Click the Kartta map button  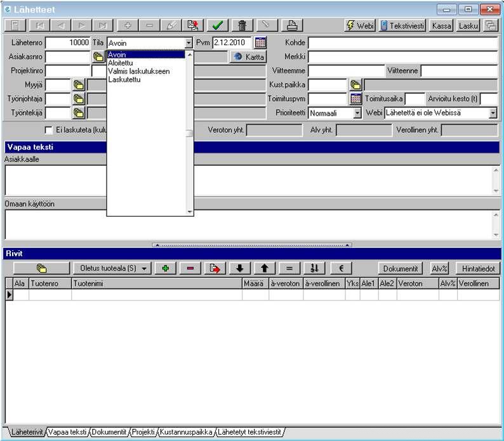248,57
